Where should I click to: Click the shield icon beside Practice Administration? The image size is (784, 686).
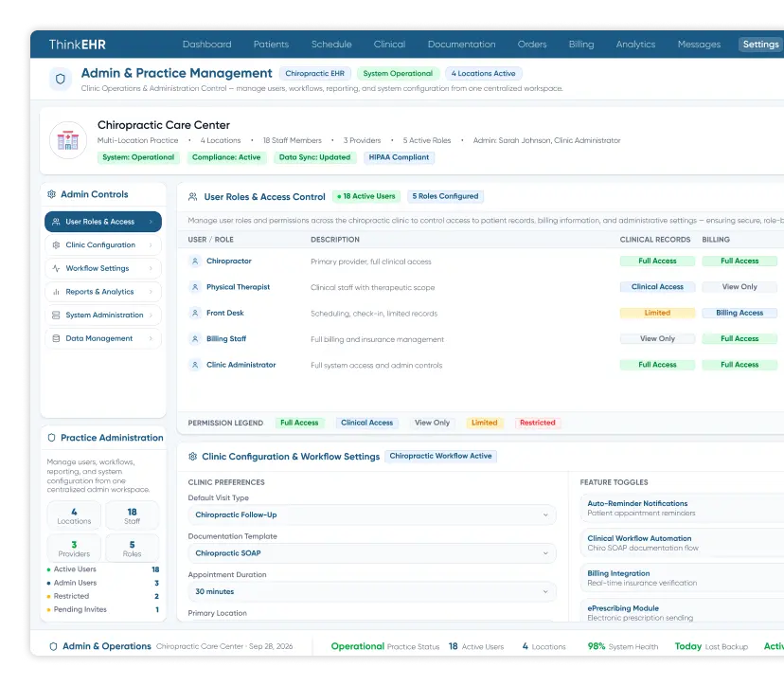[51, 438]
